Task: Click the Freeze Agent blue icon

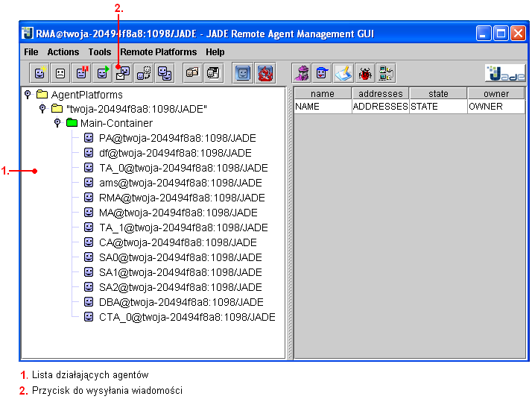Action: pos(243,73)
